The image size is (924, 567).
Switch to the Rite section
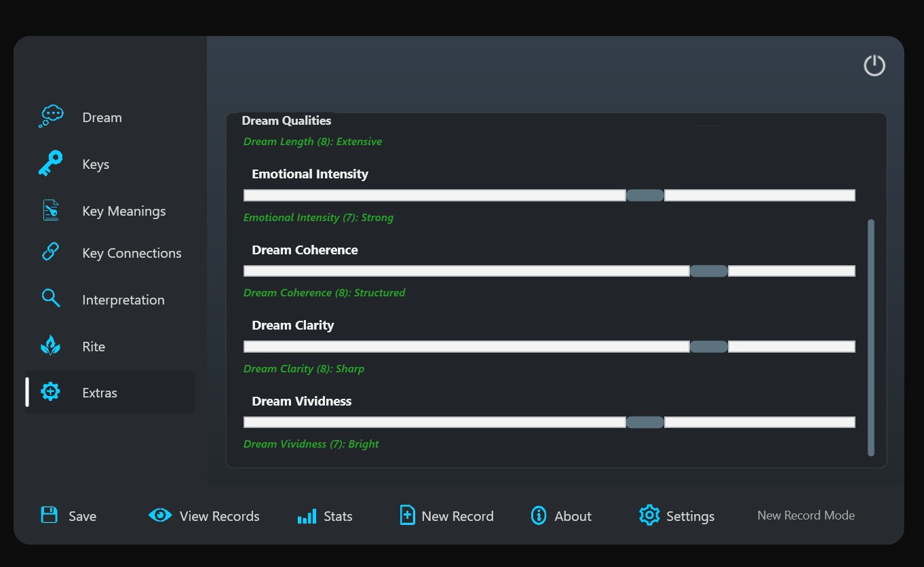pyautogui.click(x=94, y=347)
